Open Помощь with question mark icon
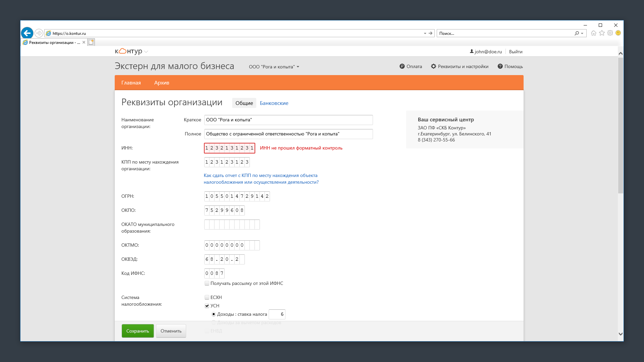Viewport: 644px width, 362px height. click(x=510, y=66)
